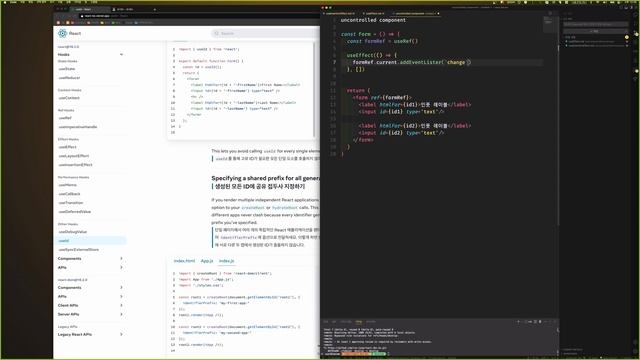Click line number 7 in VS Code gutter
Image resolution: width=640 pixels, height=360 pixels.
point(334,62)
